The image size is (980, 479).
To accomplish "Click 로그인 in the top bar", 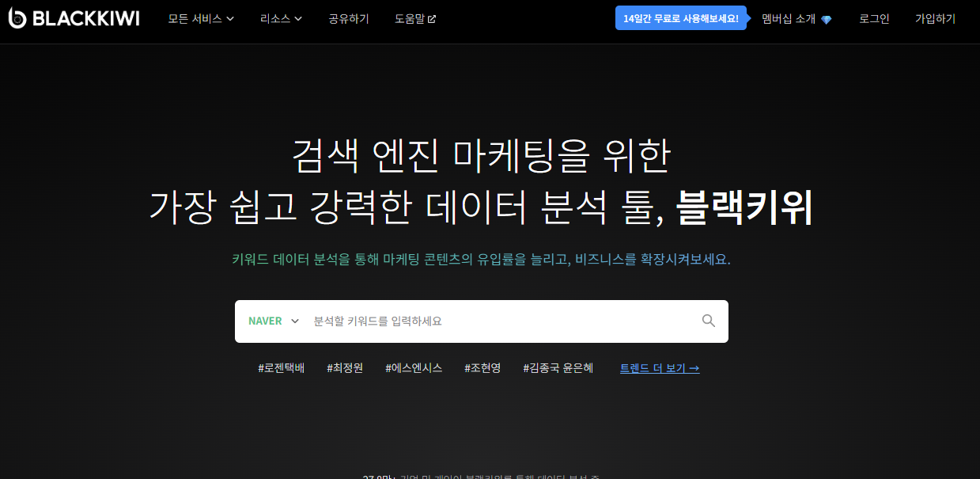I will (872, 18).
